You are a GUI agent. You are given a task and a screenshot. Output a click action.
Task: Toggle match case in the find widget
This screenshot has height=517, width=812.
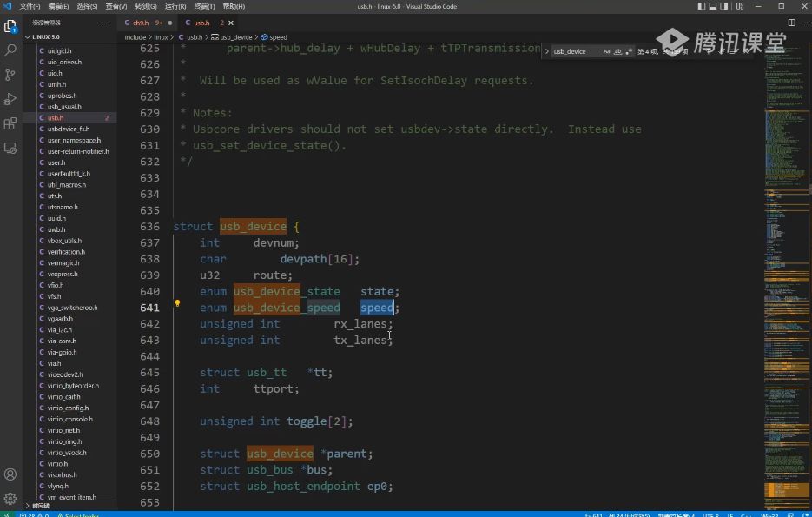606,51
